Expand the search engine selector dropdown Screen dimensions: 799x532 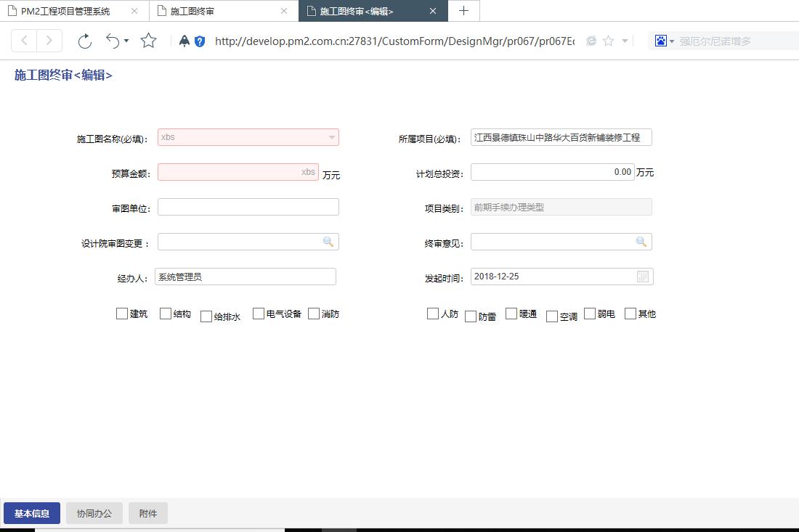point(671,41)
